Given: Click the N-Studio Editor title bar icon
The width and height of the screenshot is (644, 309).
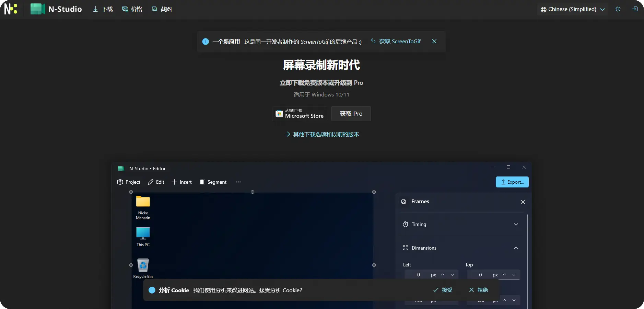Looking at the screenshot, I should click(x=121, y=169).
